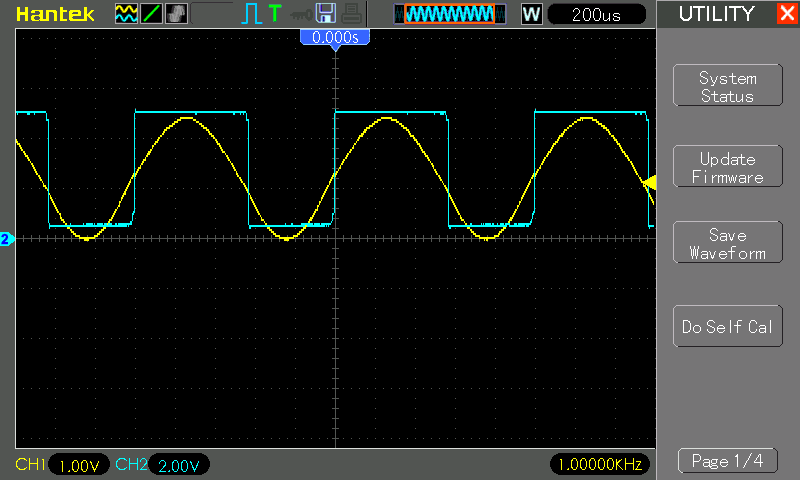Close the UTILITY menu with red X
Screen dimensions: 800x480
(788, 13)
